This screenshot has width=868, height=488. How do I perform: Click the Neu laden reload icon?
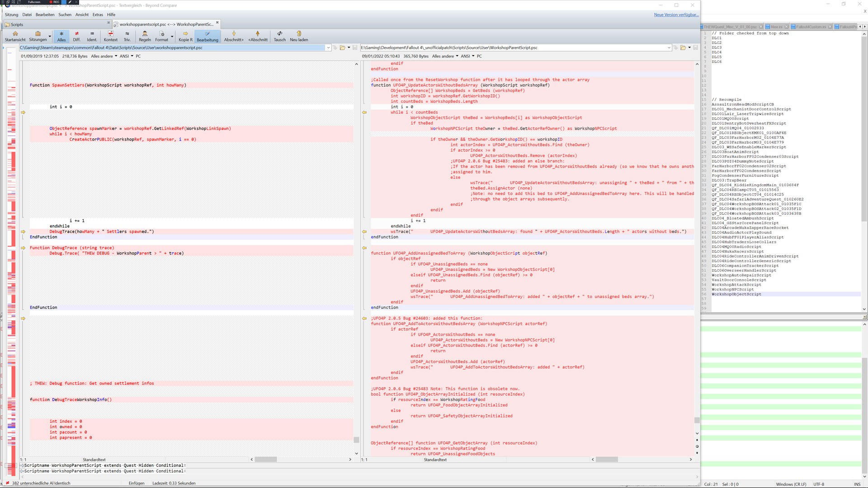click(299, 34)
